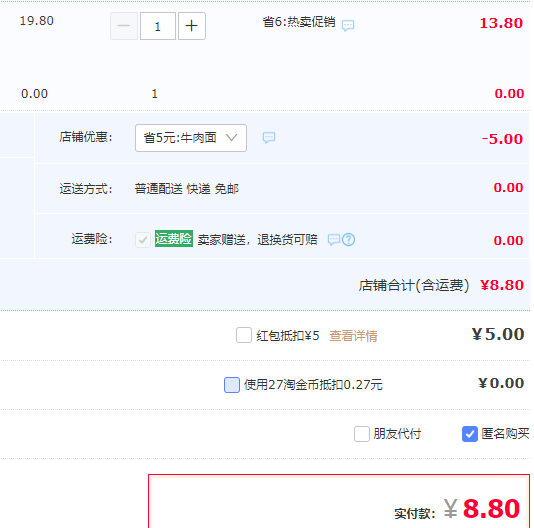Click the minus quantity button
534x528 pixels.
coord(124,26)
